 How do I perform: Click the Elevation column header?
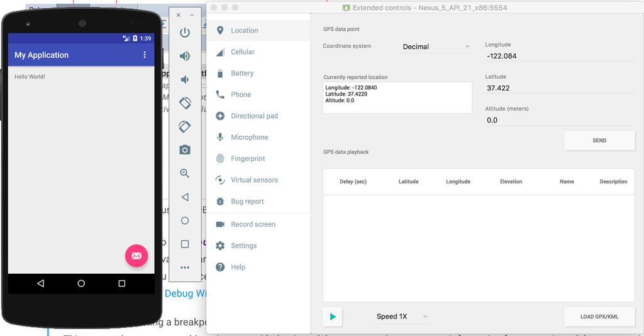pos(511,182)
